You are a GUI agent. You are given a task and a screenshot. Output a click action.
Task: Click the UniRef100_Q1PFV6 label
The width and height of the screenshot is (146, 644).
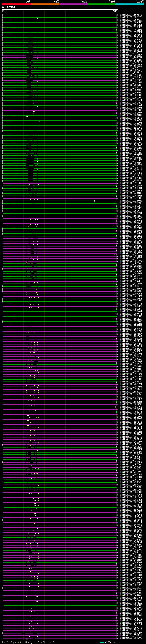[131, 259]
